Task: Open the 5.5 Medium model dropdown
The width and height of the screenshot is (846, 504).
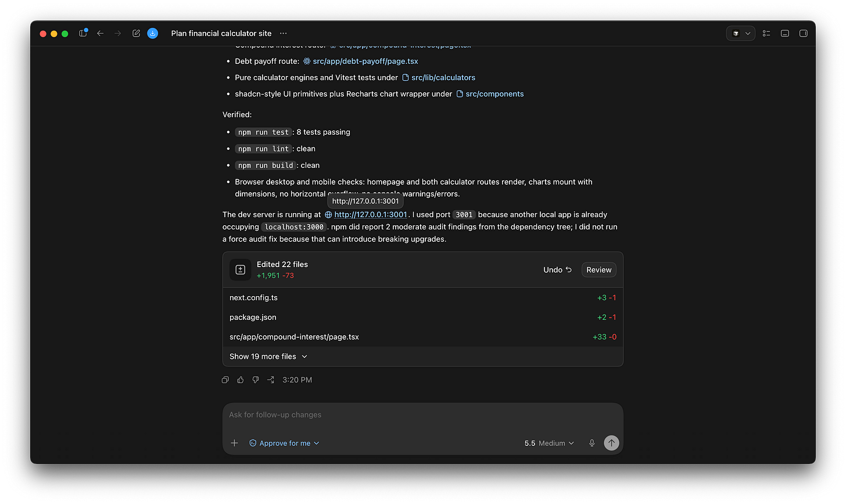Action: pos(549,443)
